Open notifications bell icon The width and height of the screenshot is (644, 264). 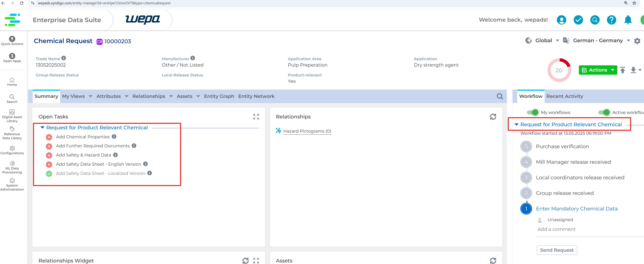point(628,20)
